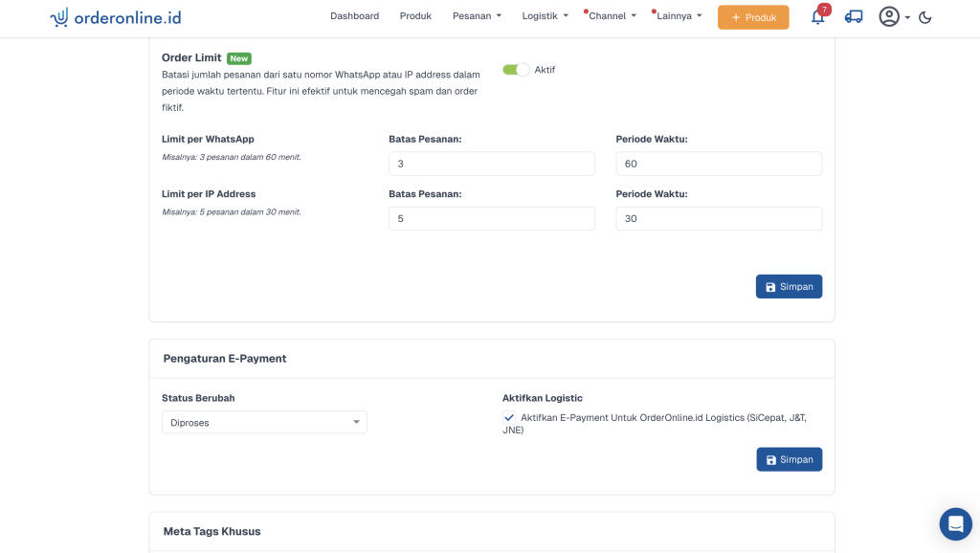Save Order Limit settings with Simpan

(x=789, y=287)
